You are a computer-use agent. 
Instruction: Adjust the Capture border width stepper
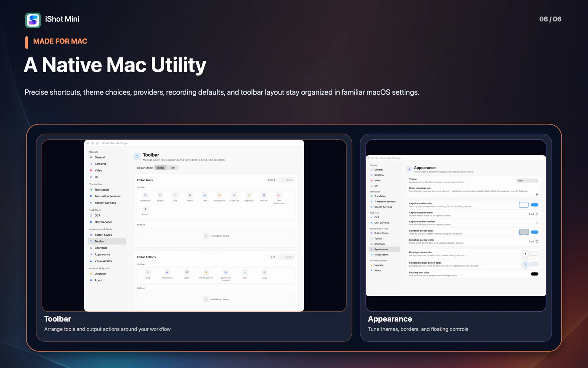click(x=537, y=214)
